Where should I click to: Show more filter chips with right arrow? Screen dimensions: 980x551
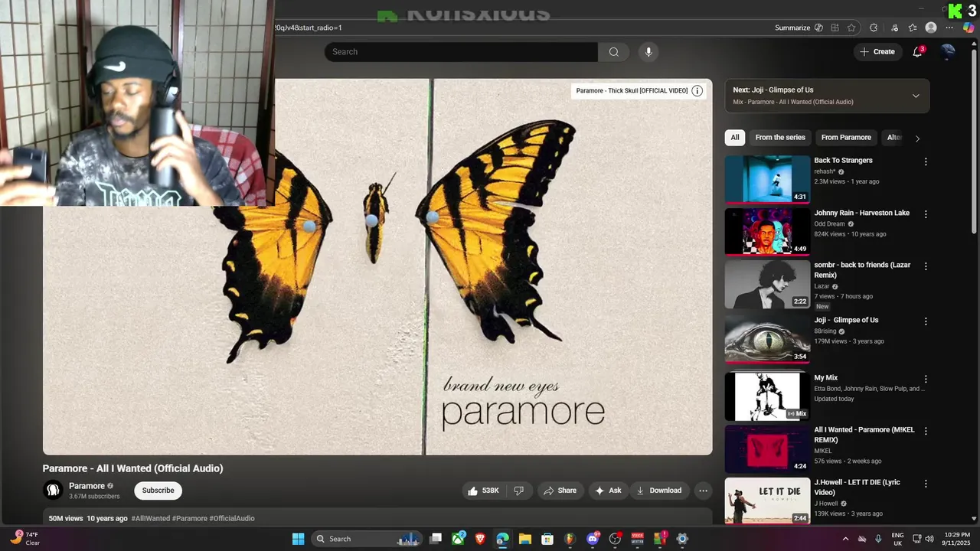tap(917, 139)
